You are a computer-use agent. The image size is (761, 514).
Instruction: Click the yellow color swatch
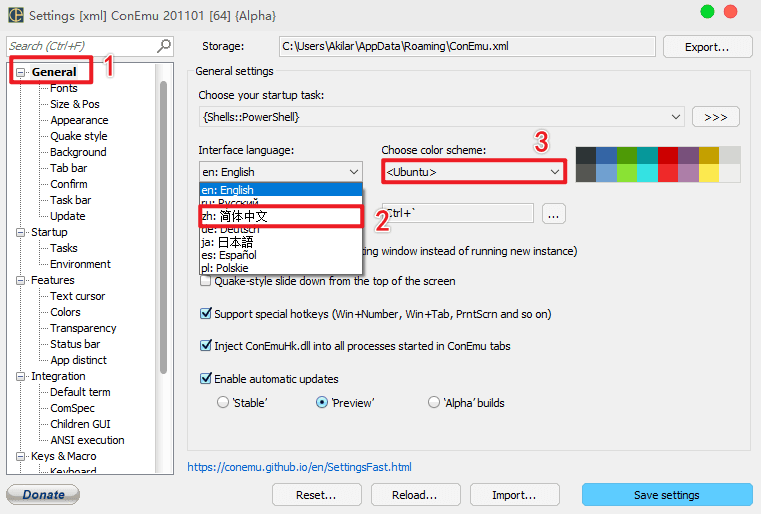pyautogui.click(x=708, y=173)
